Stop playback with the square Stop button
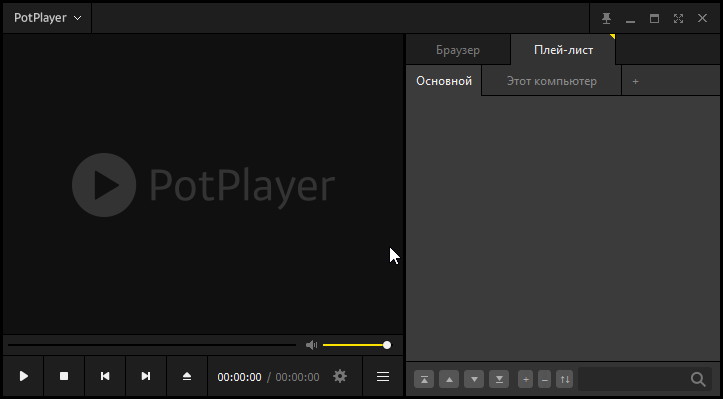The width and height of the screenshot is (723, 399). [64, 376]
